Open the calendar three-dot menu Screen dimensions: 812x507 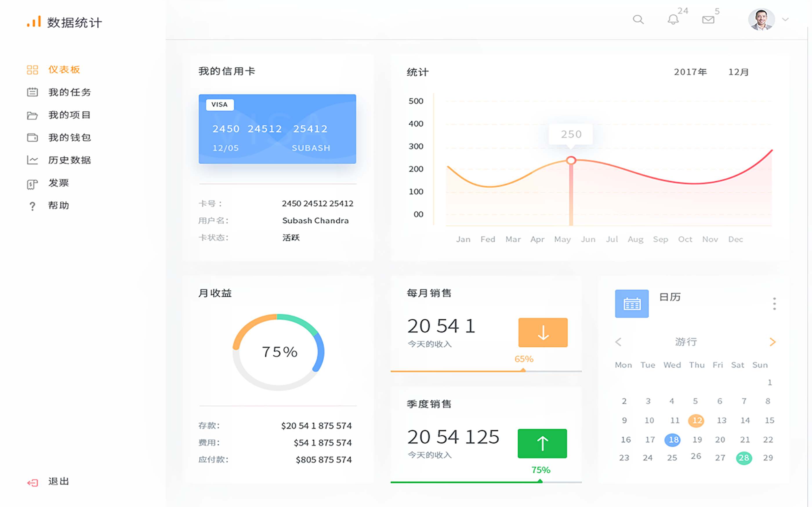point(774,303)
